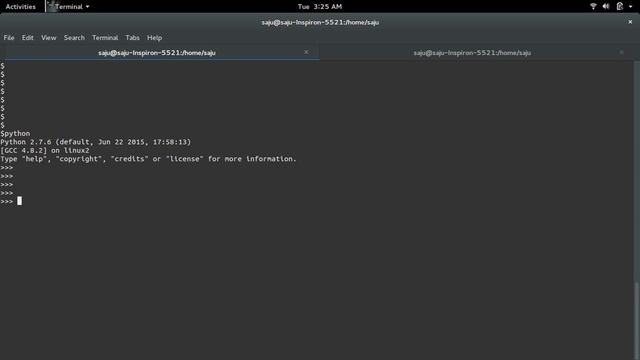The width and height of the screenshot is (640, 360).
Task: Click the Python prompt cursor line
Action: click(x=11, y=201)
